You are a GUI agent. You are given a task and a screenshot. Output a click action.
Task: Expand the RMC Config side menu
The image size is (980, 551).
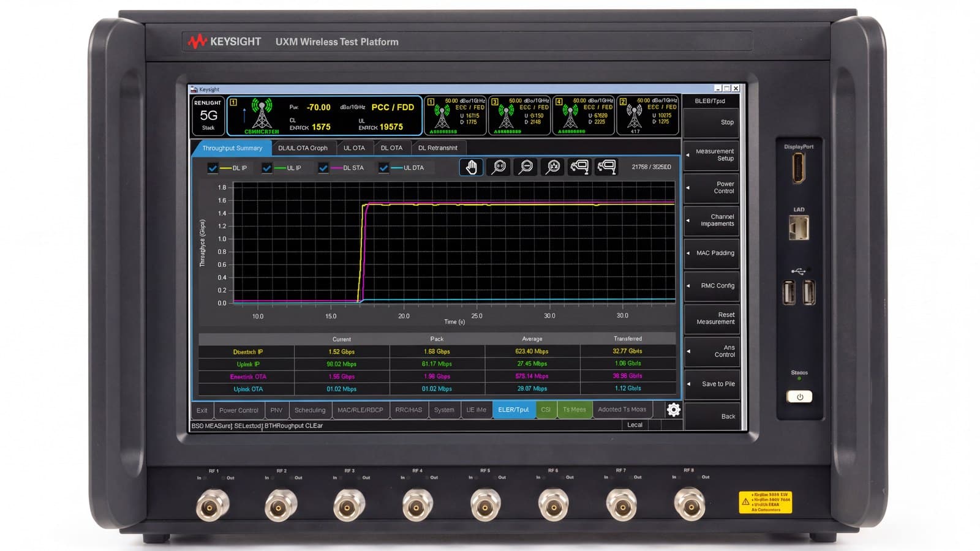711,286
